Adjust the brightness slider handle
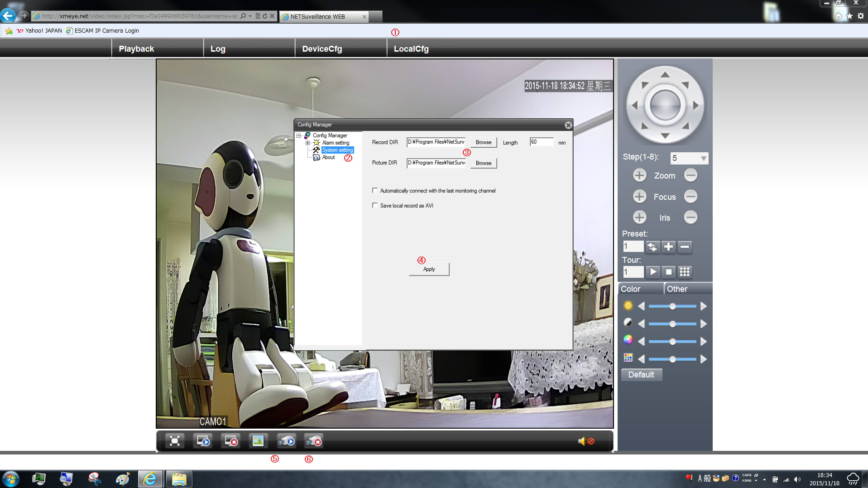This screenshot has width=868, height=488. (x=672, y=307)
